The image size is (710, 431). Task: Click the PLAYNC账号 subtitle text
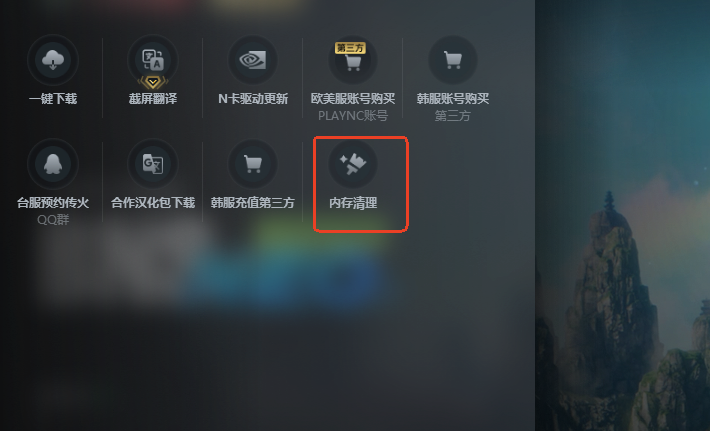(x=353, y=116)
